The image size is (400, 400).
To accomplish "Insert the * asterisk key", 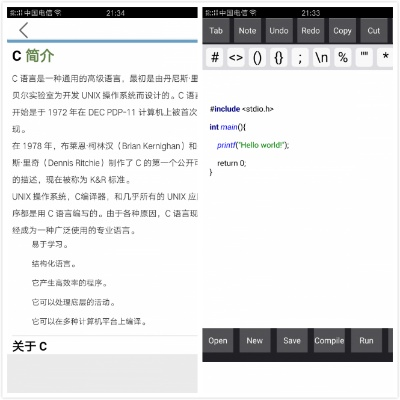I will pos(385,58).
